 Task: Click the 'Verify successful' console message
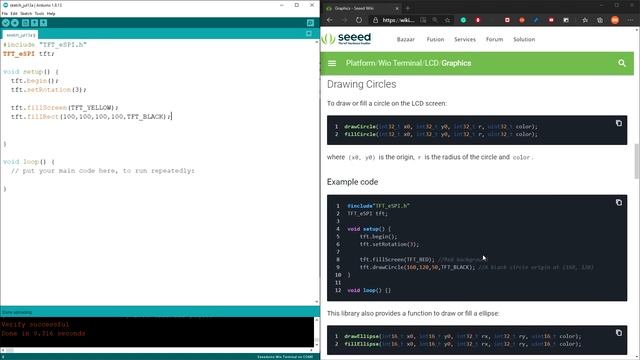(x=35, y=325)
